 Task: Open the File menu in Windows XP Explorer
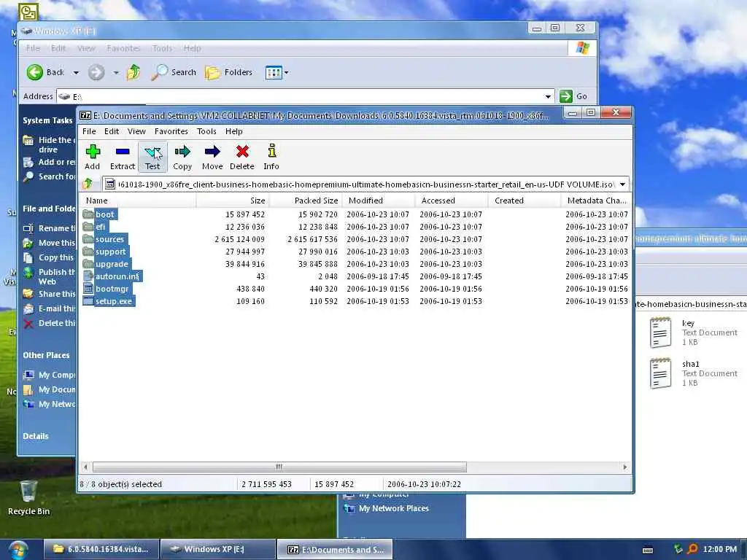tap(33, 48)
